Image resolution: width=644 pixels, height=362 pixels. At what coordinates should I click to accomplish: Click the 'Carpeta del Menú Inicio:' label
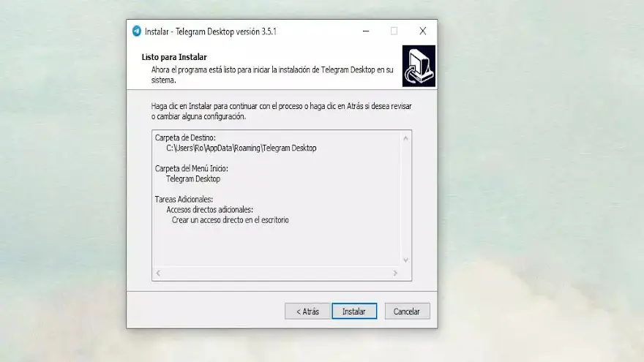click(192, 168)
